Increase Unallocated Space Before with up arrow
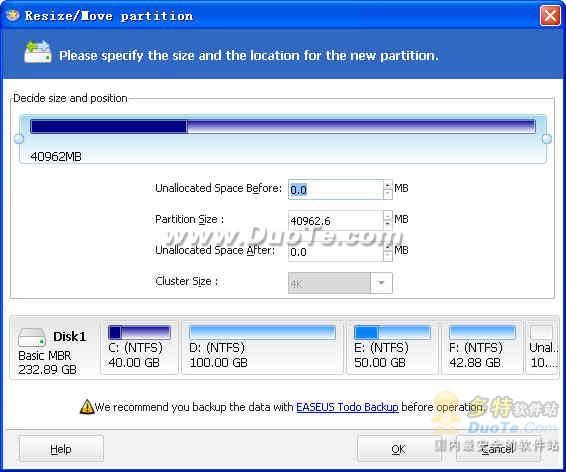This screenshot has height=472, width=566. (x=387, y=185)
